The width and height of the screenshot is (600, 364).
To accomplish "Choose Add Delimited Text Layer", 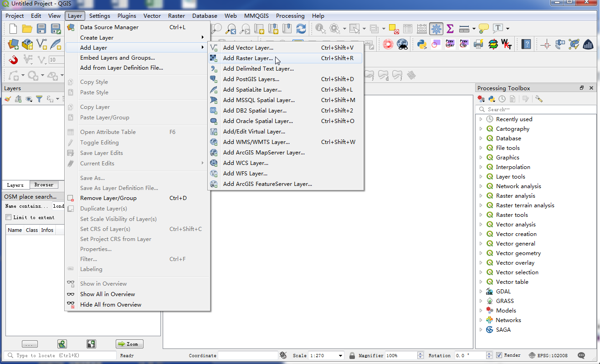I will [x=285, y=69].
